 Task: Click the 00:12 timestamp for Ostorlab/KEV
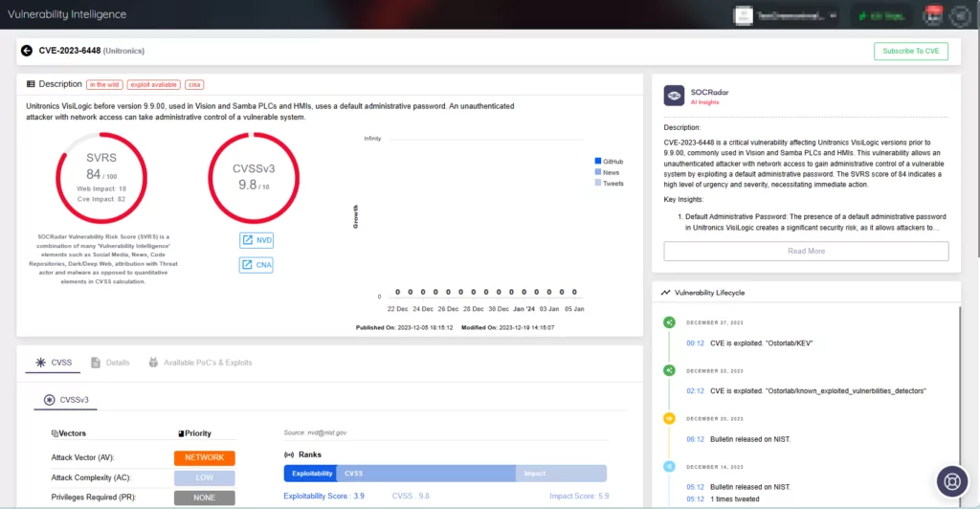pyautogui.click(x=695, y=343)
